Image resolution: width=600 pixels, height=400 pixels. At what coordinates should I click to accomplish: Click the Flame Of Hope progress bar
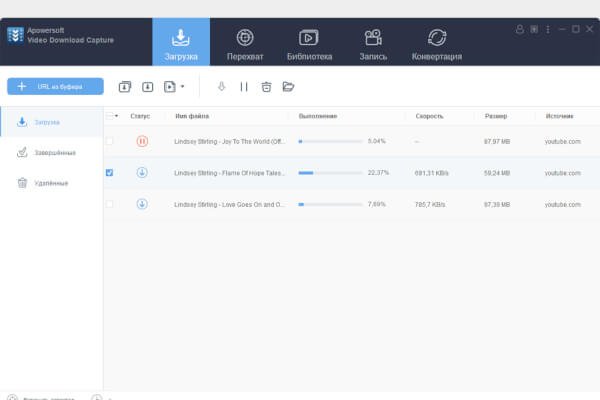click(x=330, y=173)
